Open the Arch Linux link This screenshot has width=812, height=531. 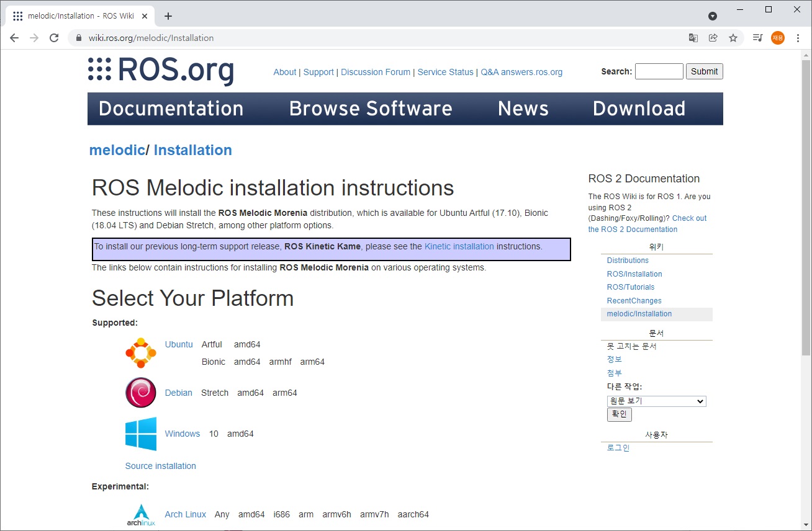click(186, 514)
